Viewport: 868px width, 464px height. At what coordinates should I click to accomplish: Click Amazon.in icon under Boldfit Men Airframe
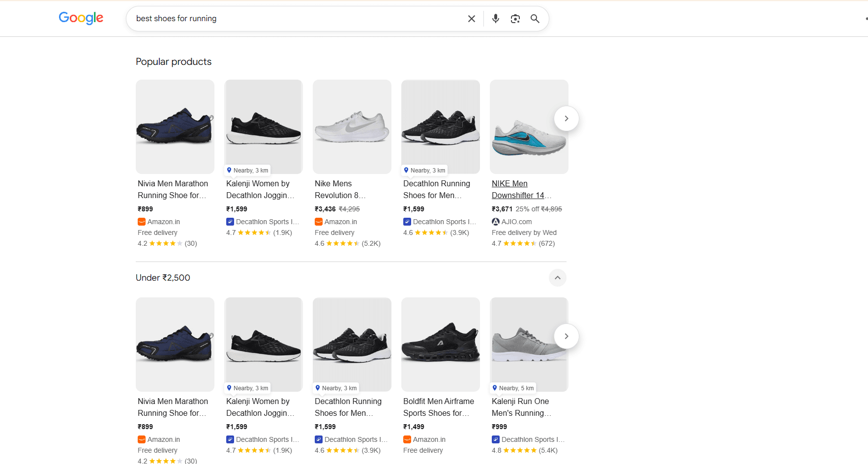tap(407, 439)
